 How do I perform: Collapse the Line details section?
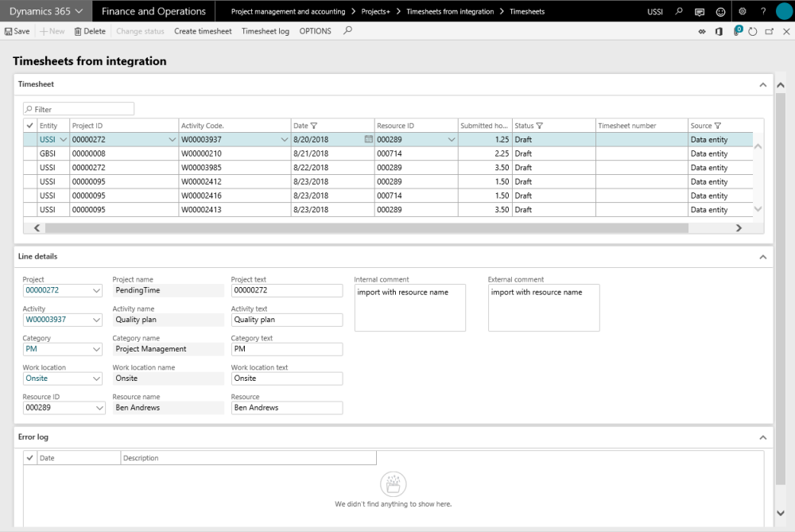(762, 257)
